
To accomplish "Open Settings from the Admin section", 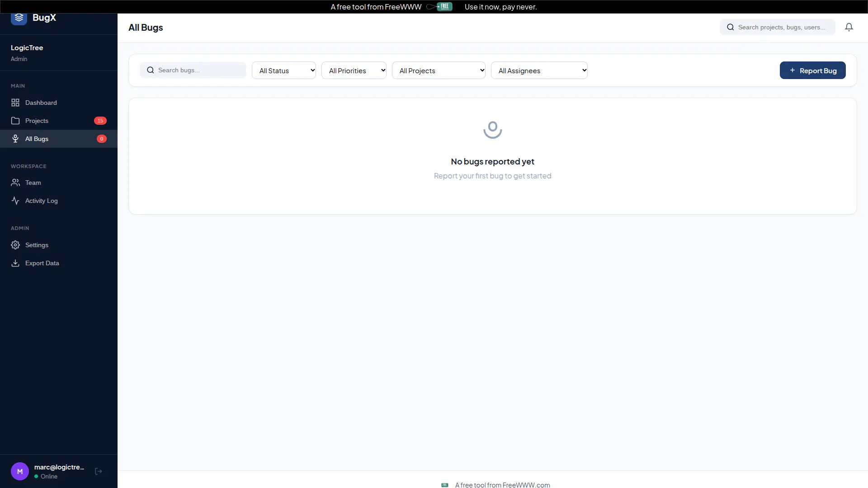I will point(59,245).
